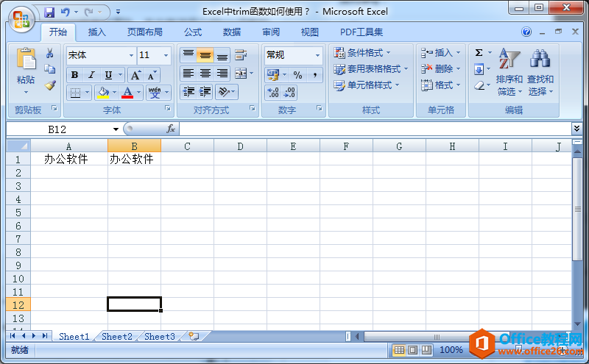
Task: Activate the Format Painter brush
Action: pos(50,85)
